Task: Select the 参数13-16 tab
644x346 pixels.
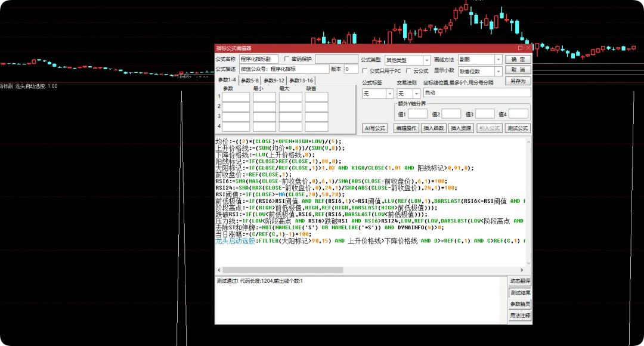Action: (x=301, y=81)
